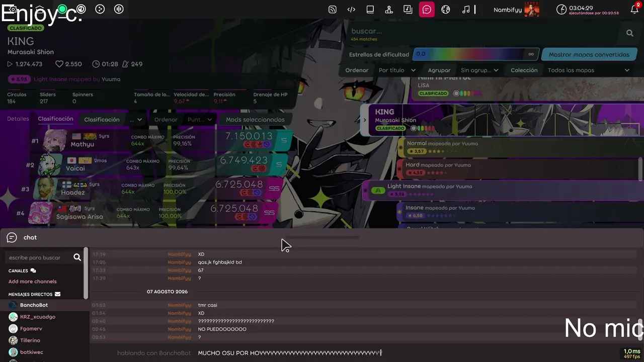Screen dimensions: 644x362
Task: Select the osu!taiko ruleset icon
Action: click(x=81, y=9)
